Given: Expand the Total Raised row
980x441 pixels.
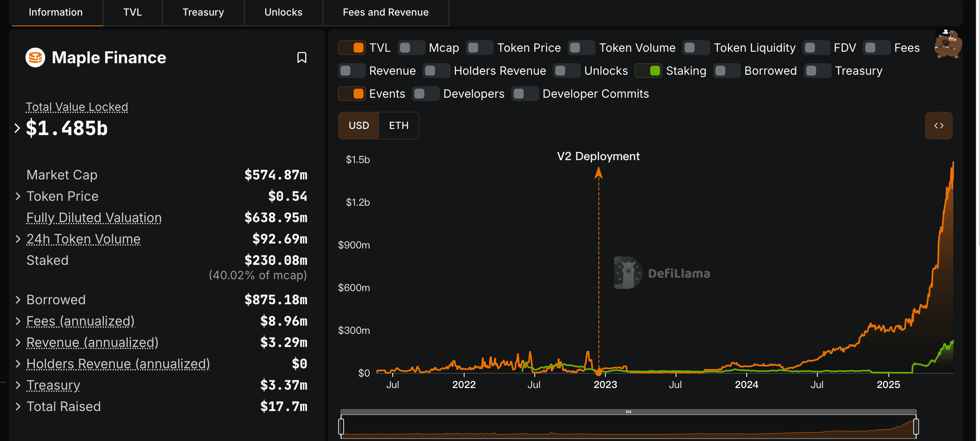Looking at the screenshot, I should 18,407.
